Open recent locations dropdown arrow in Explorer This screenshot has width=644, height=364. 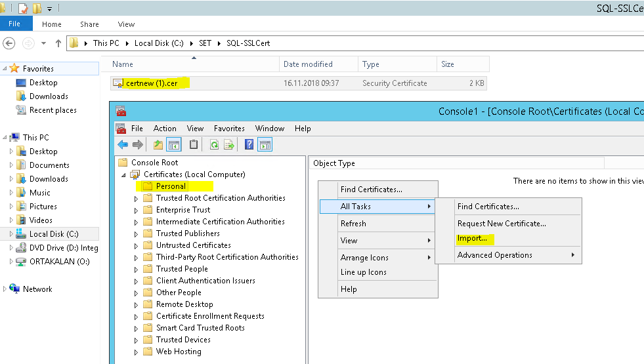[43, 43]
